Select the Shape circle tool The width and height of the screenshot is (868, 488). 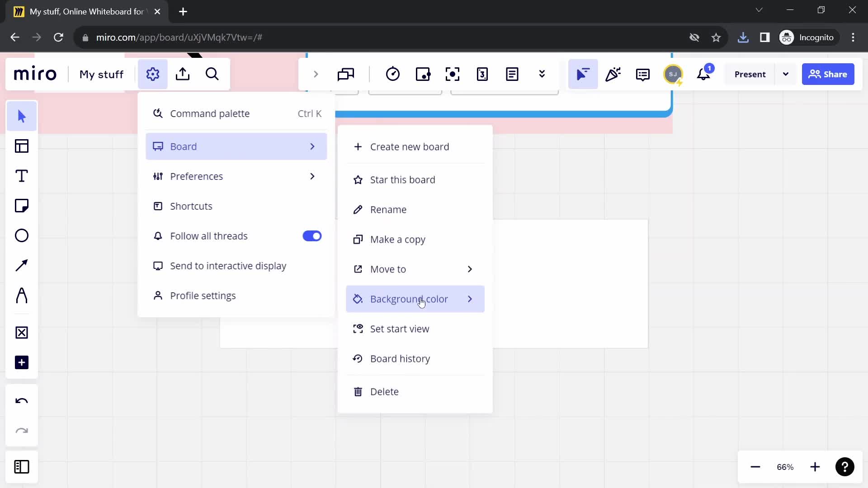22,235
